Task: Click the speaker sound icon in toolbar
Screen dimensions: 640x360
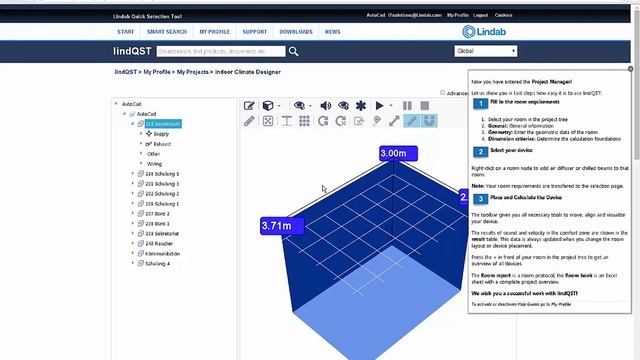Action: point(325,106)
